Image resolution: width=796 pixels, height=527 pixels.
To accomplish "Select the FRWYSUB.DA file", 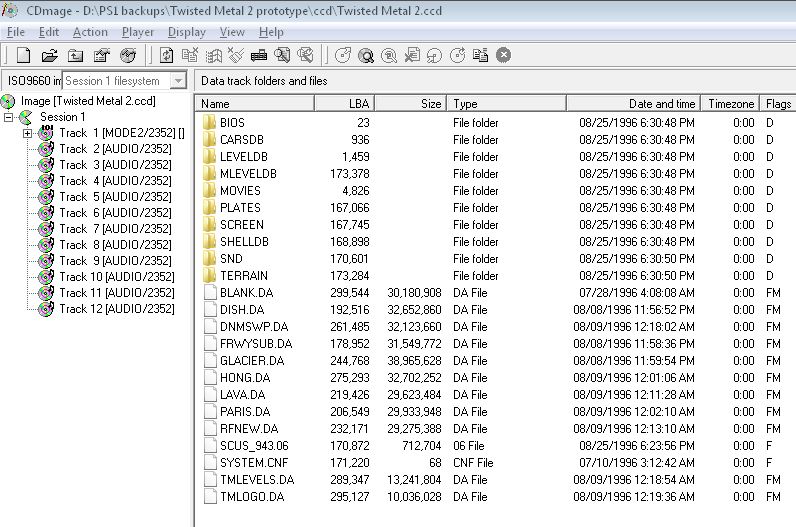I will 495,344.
